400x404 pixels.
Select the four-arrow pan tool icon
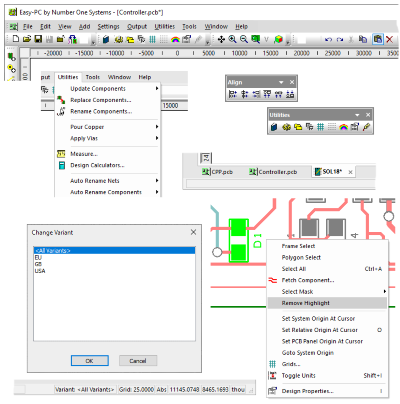pos(221,39)
